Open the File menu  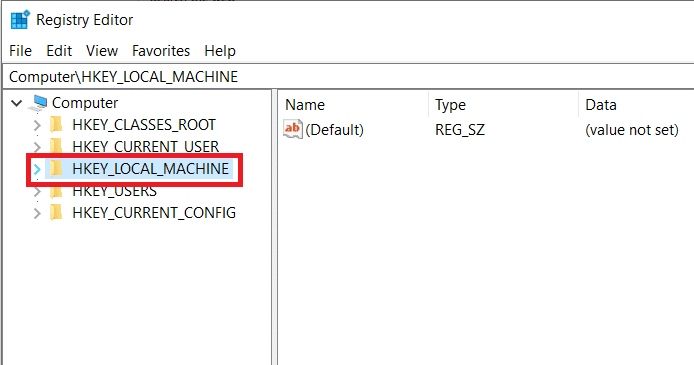20,51
